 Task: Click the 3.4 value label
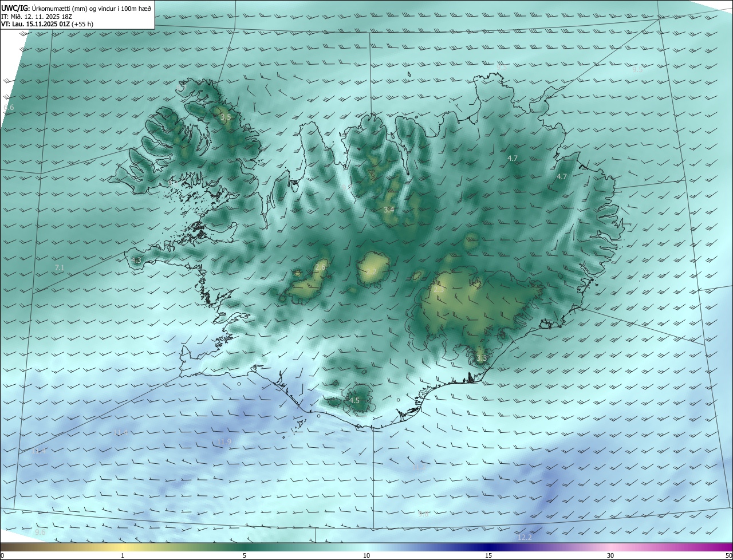[389, 210]
